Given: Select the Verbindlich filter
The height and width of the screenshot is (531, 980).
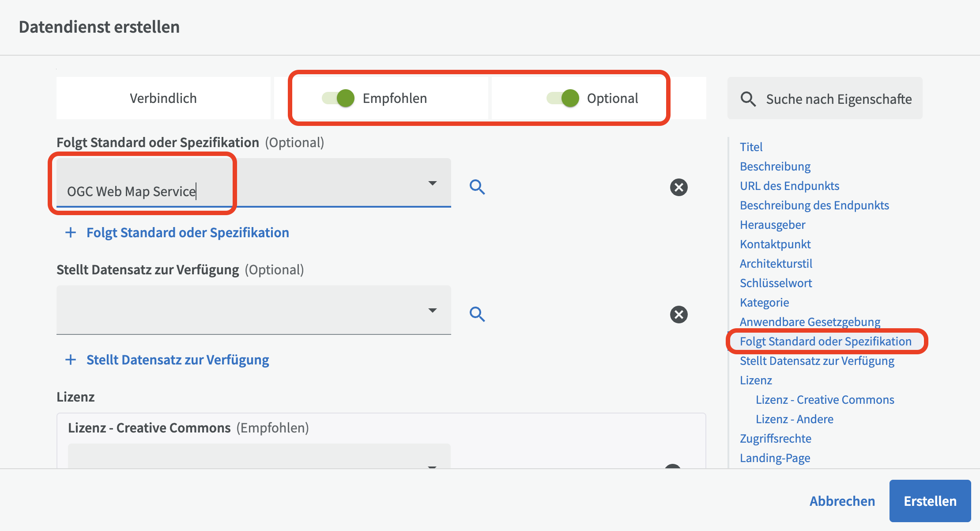Looking at the screenshot, I should pos(163,98).
